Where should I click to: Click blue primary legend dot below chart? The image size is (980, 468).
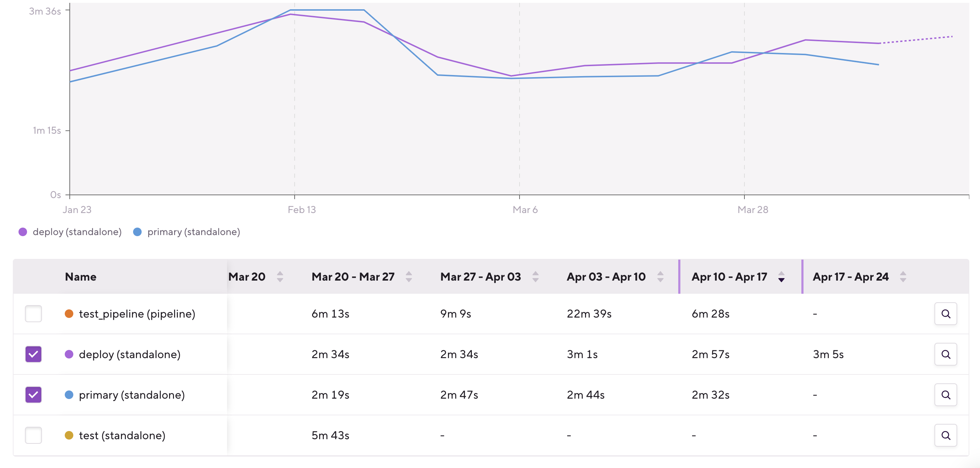point(137,232)
